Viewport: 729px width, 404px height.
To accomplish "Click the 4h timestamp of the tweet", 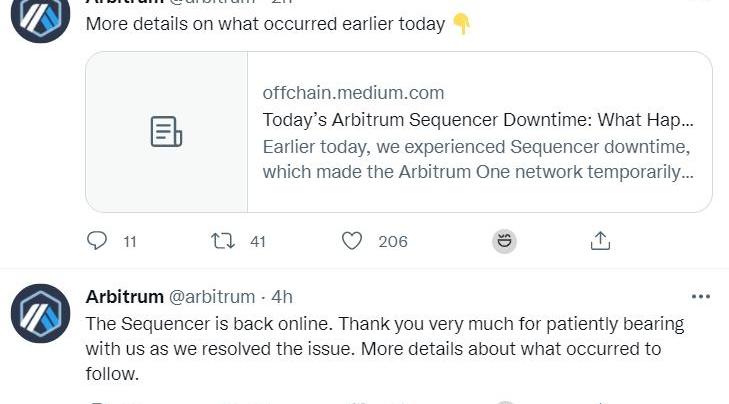I will tap(282, 297).
